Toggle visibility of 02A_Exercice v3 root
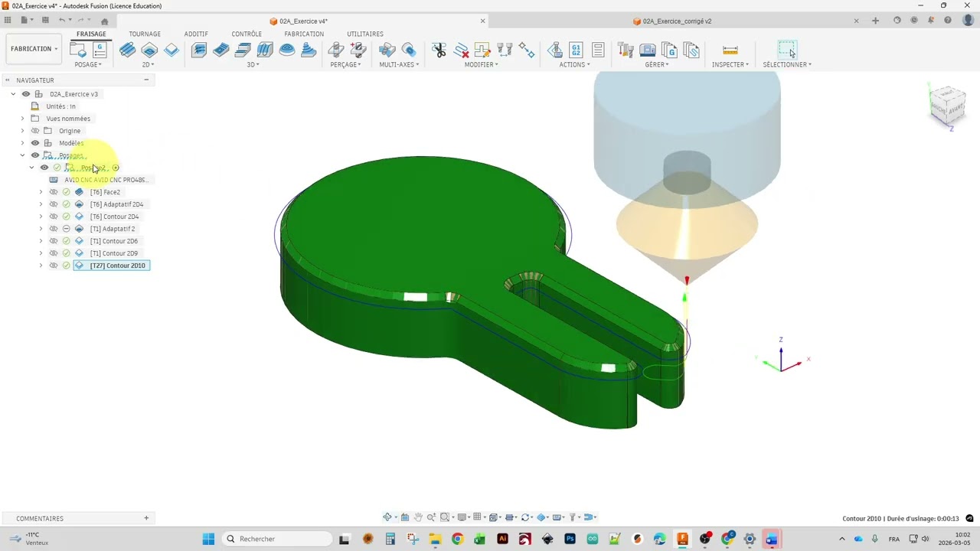Image resolution: width=980 pixels, height=551 pixels. point(26,94)
